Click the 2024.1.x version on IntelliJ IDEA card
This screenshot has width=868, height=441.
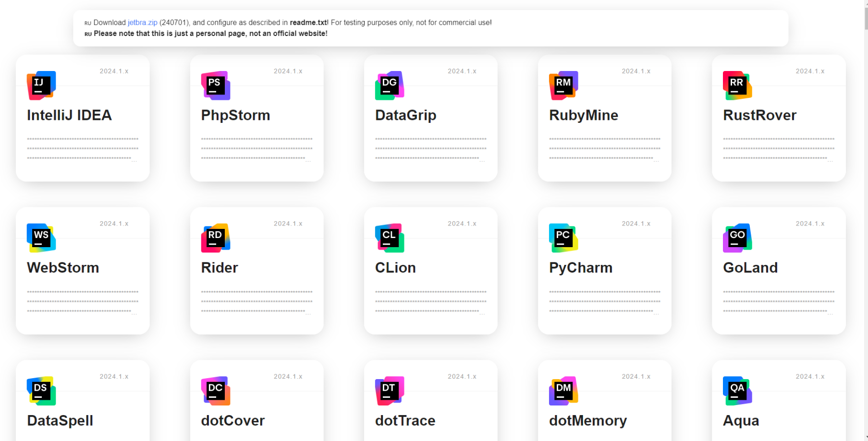(114, 71)
